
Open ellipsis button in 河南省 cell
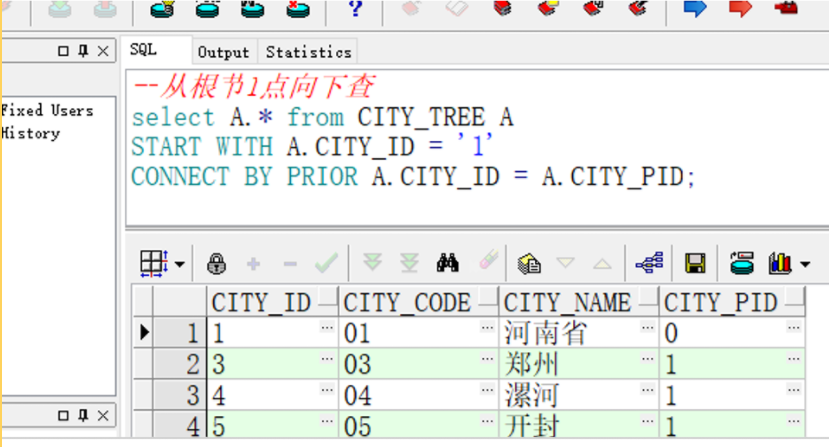[647, 327]
